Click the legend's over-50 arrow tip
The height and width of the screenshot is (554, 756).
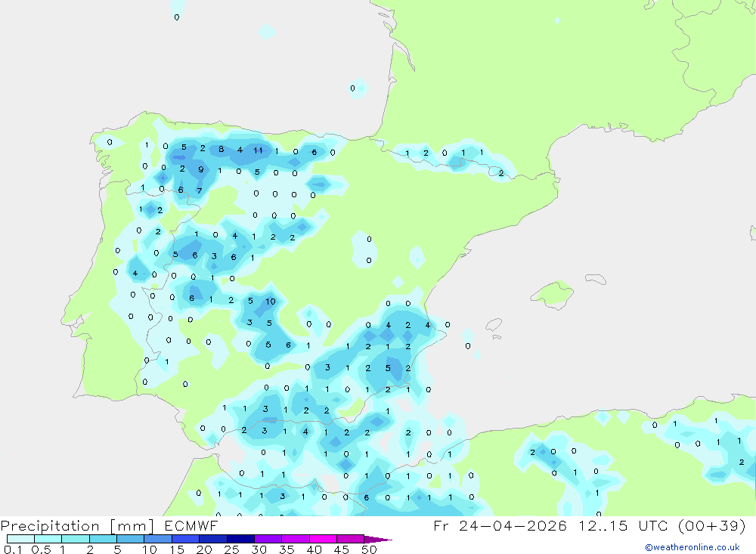point(379,540)
